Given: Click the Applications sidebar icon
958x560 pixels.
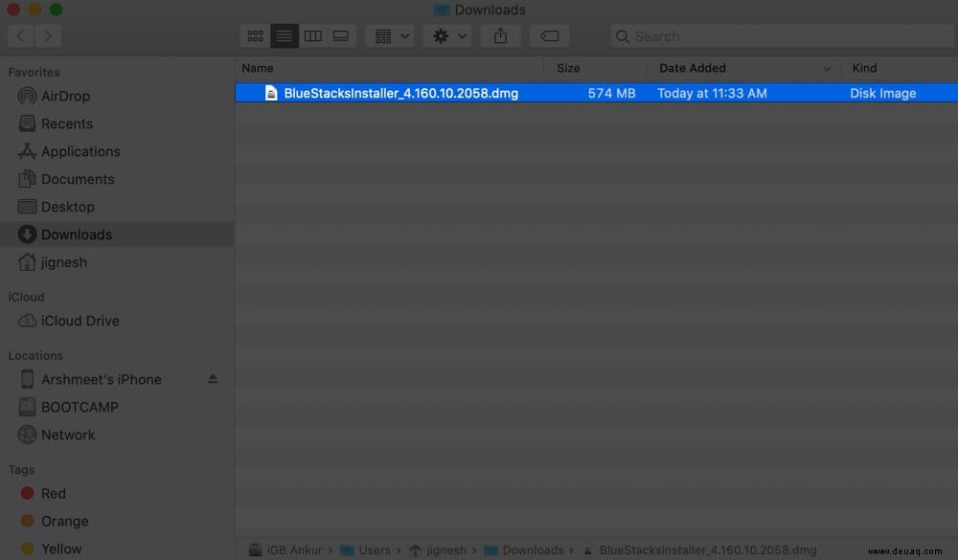Looking at the screenshot, I should click(27, 151).
